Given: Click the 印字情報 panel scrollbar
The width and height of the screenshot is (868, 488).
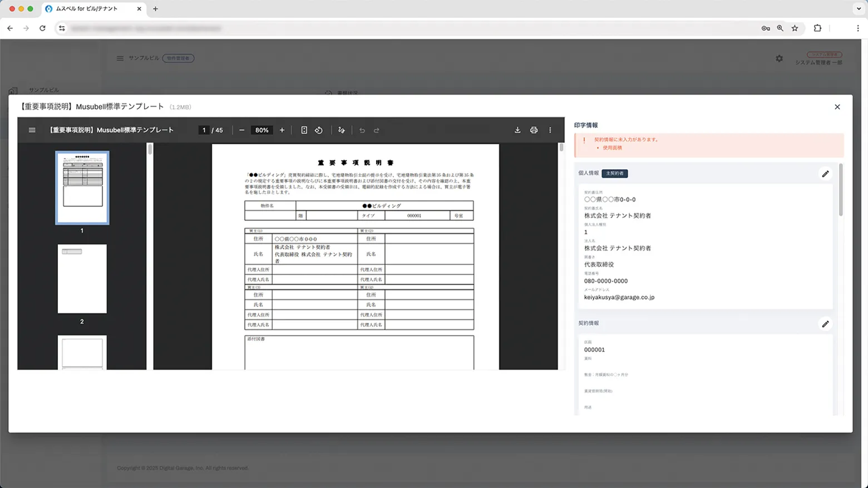Looking at the screenshot, I should click(840, 190).
